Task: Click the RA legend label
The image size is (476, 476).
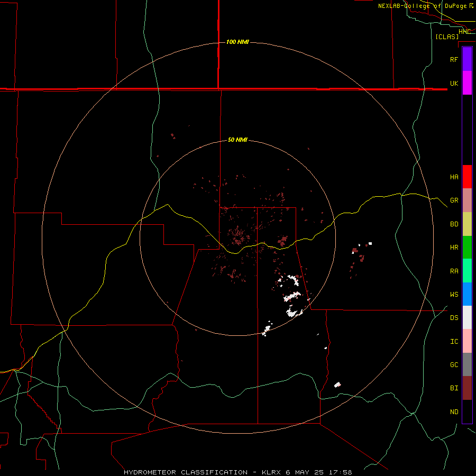Action: [454, 271]
